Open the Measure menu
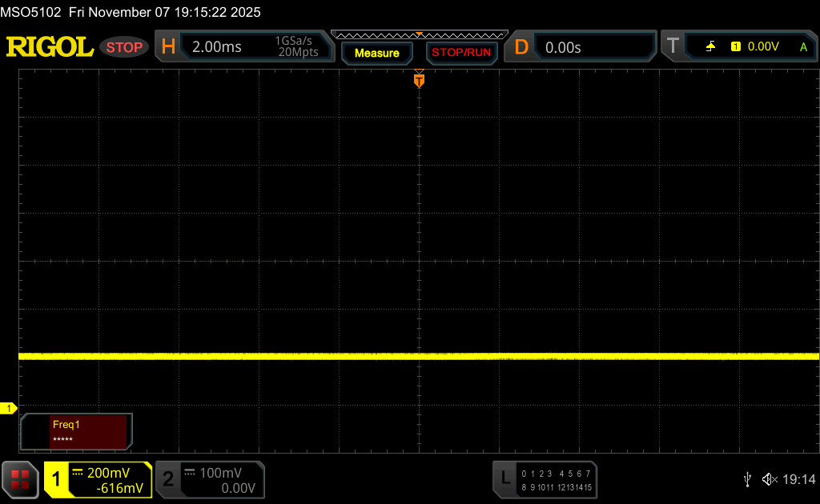Viewport: 820px width, 504px height. 376,53
